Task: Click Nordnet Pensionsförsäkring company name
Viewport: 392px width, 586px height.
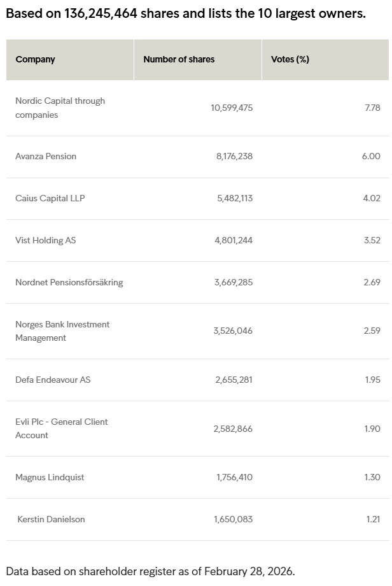Action: click(x=69, y=282)
